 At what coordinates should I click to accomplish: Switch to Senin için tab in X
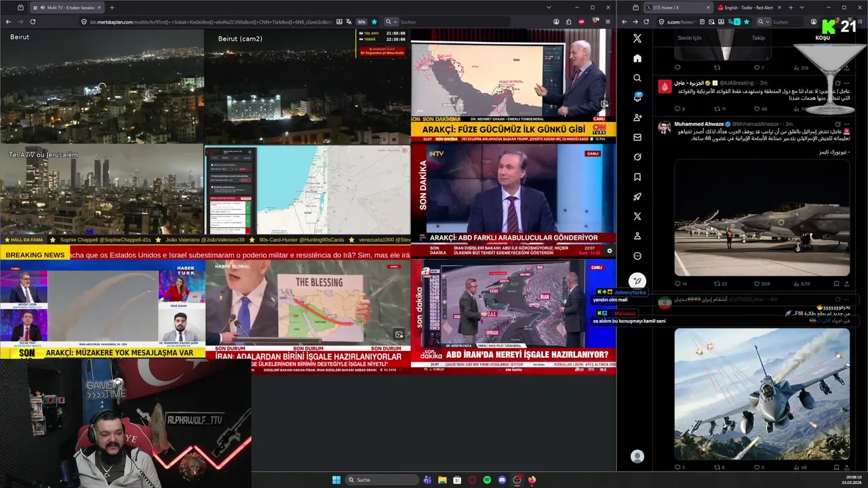pyautogui.click(x=690, y=38)
